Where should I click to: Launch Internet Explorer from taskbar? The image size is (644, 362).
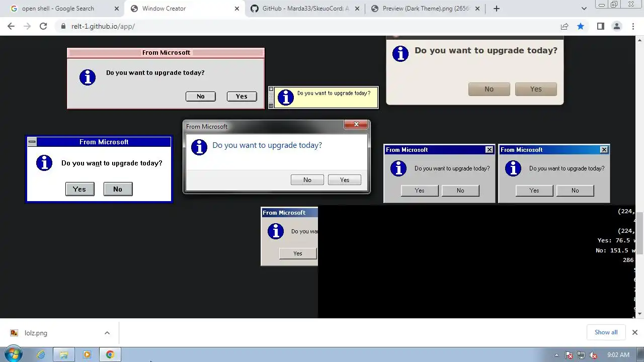pyautogui.click(x=41, y=354)
